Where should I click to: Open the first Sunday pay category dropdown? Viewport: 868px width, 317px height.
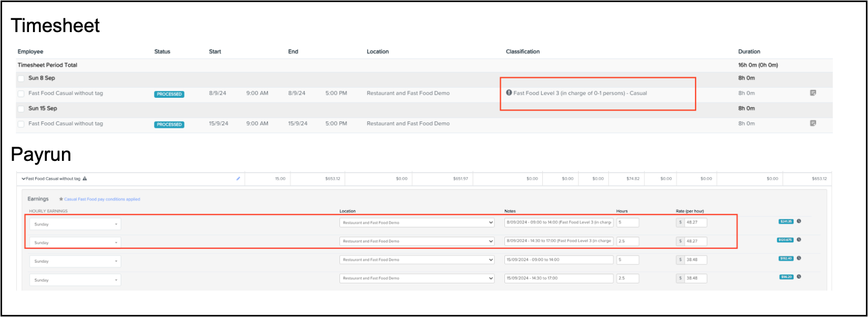coord(75,224)
